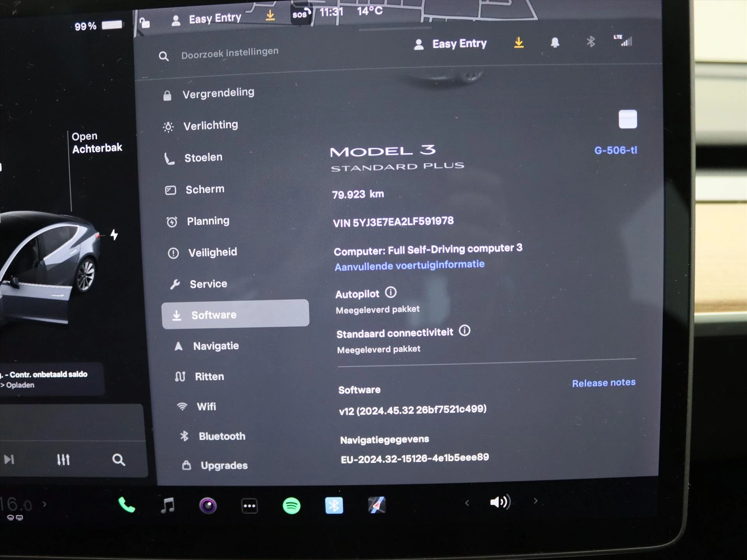
Task: Launch the Spotify app
Action: coord(291,506)
